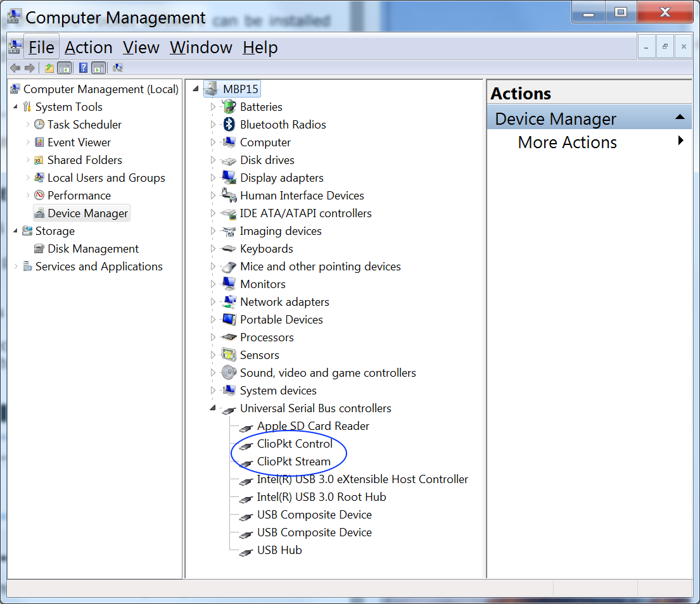
Task: Open the More Actions submenu arrow
Action: click(x=681, y=141)
